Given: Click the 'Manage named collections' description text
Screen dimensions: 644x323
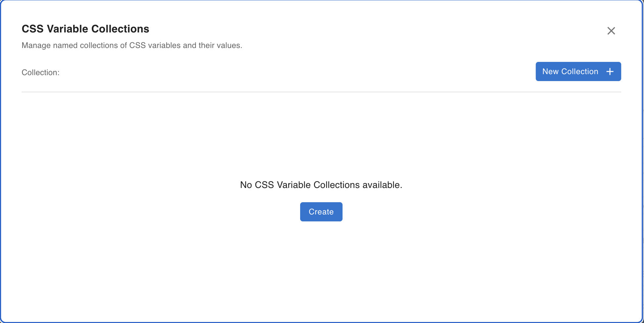Looking at the screenshot, I should click(x=132, y=45).
